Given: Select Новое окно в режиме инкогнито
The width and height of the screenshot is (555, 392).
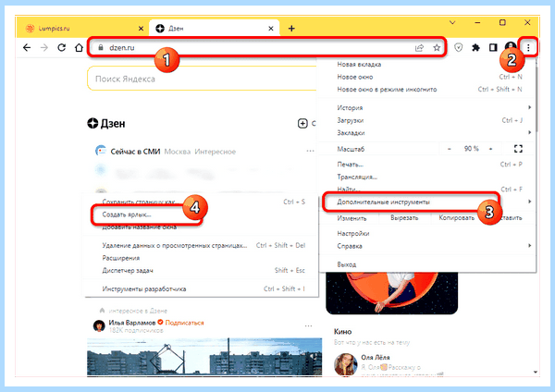Looking at the screenshot, I should coord(426,89).
